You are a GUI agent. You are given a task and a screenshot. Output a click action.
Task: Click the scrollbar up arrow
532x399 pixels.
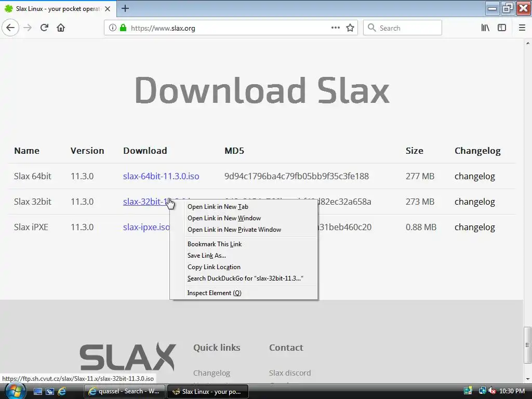[528, 43]
